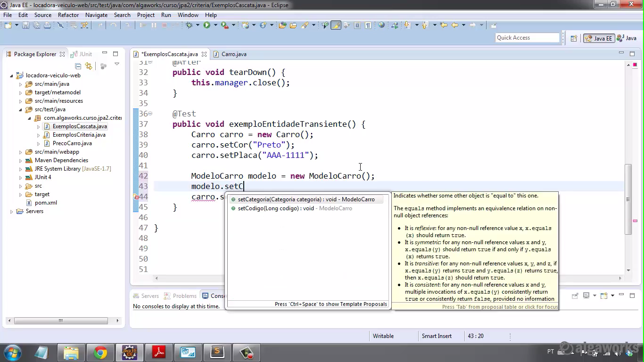The height and width of the screenshot is (362, 644).
Task: Open the Problems tab in bottom panel
Action: [180, 296]
